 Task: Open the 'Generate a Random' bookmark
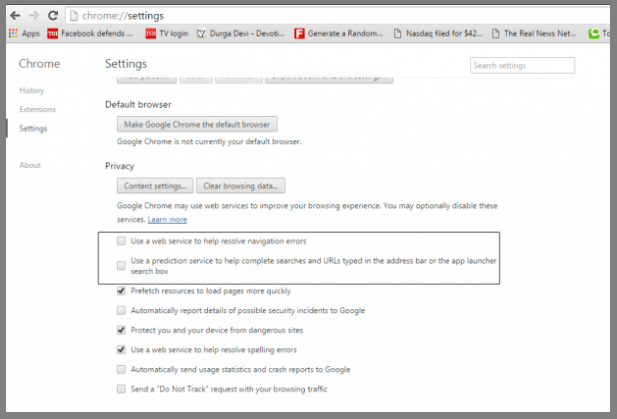(x=337, y=33)
